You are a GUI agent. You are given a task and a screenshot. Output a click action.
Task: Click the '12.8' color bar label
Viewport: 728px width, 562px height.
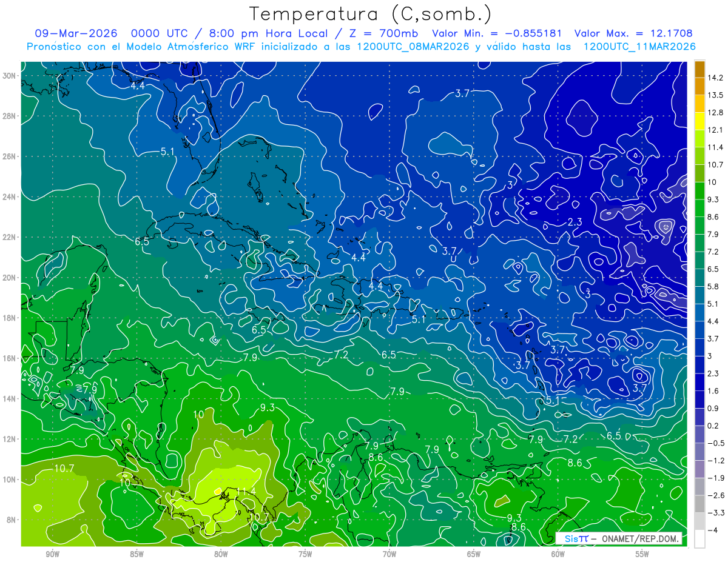(x=715, y=113)
